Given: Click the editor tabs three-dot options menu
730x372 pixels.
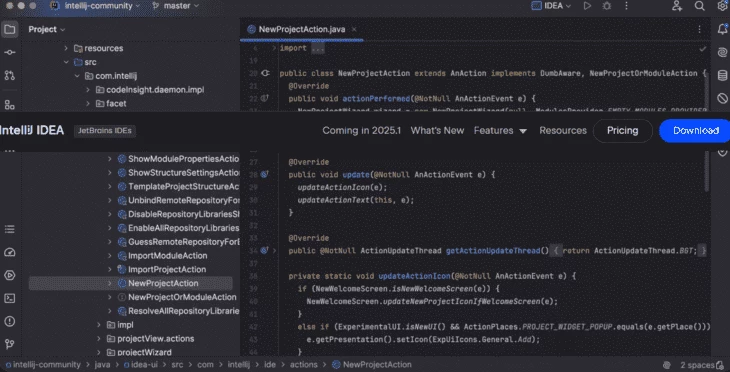Looking at the screenshot, I should tap(699, 29).
